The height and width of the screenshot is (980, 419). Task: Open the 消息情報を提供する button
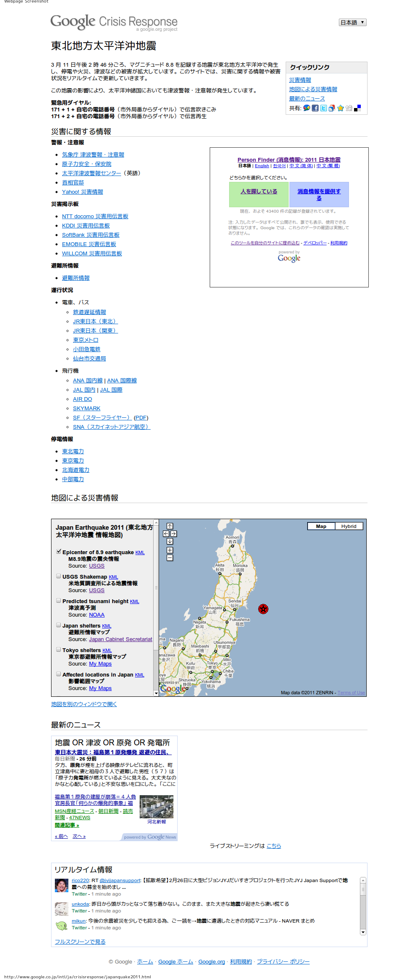coord(319,195)
